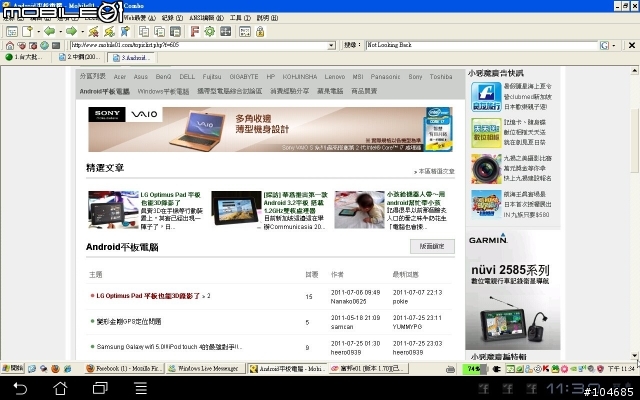This screenshot has height=400, width=640.
Task: Click the Asus brand link
Action: (x=141, y=77)
